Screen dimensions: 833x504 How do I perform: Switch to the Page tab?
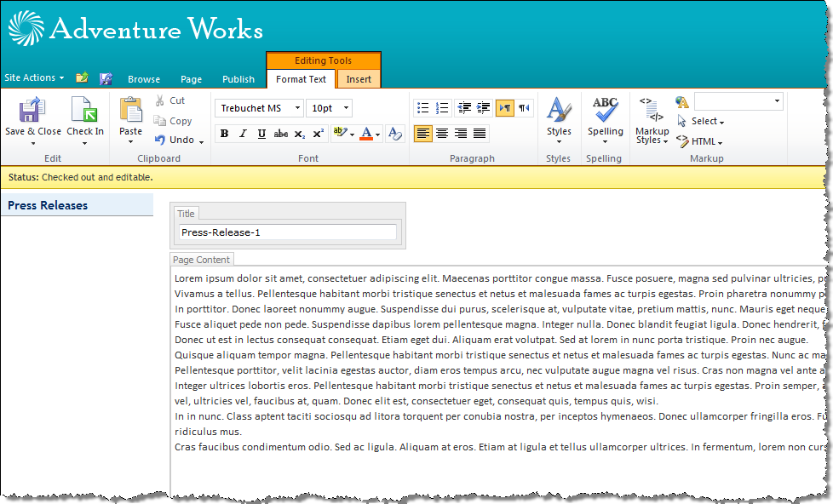(192, 79)
